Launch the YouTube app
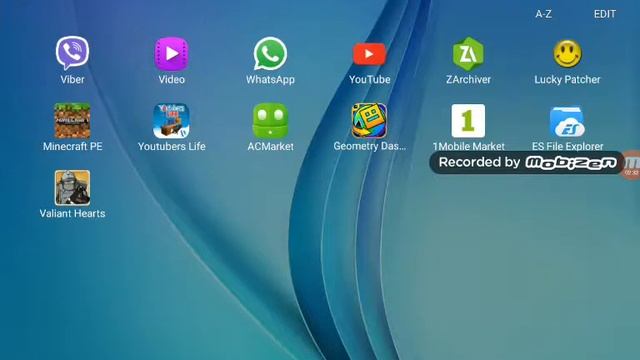Viewport: 640px width, 360px height. point(369,54)
